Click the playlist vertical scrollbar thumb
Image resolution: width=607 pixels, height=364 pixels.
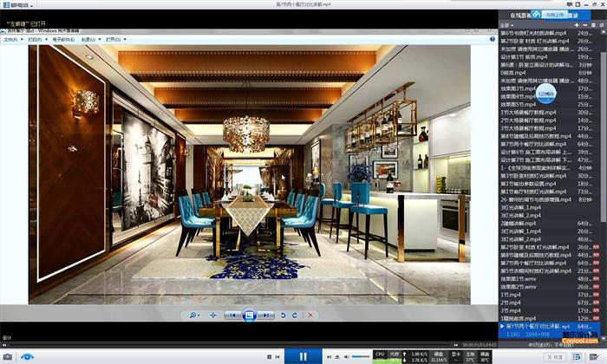coord(604,137)
